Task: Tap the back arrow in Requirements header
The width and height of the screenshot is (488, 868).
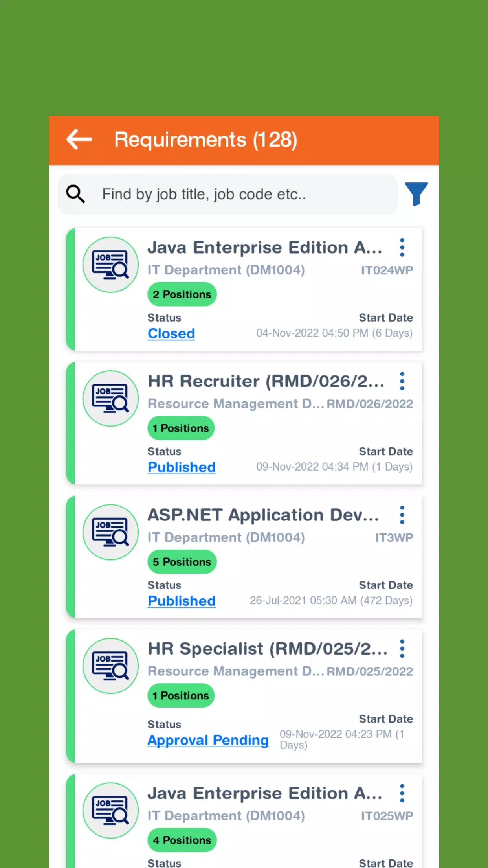Action: [79, 140]
